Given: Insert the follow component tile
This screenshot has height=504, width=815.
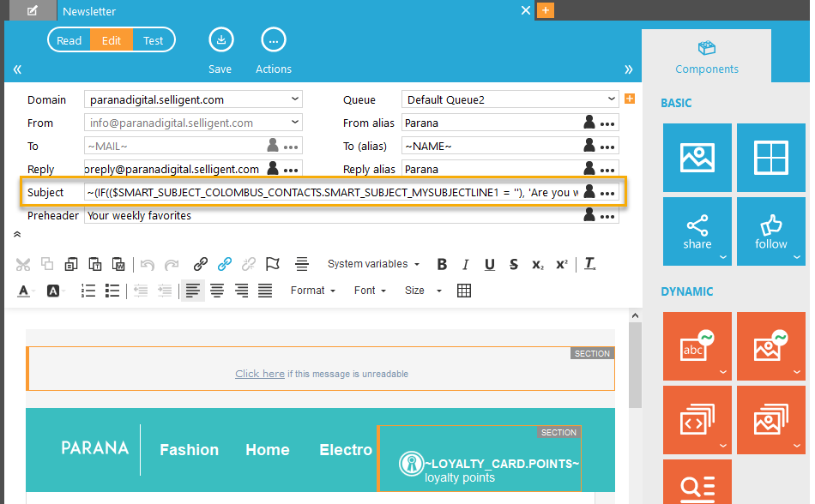Looking at the screenshot, I should 770,231.
